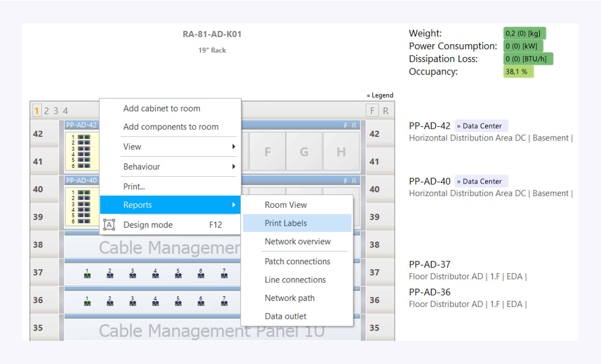Toggle rear R on PP-AD-40 header
The width and height of the screenshot is (601, 364).
[354, 181]
